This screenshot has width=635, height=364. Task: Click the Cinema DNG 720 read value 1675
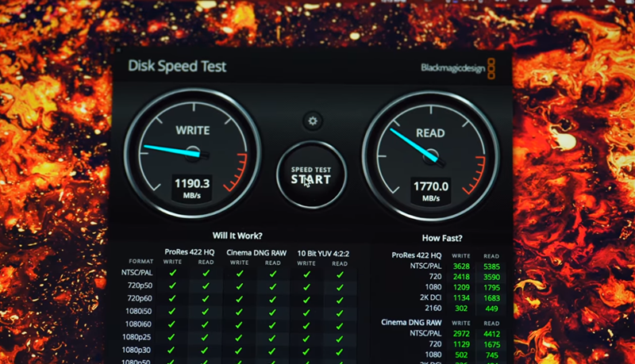pyautogui.click(x=491, y=345)
